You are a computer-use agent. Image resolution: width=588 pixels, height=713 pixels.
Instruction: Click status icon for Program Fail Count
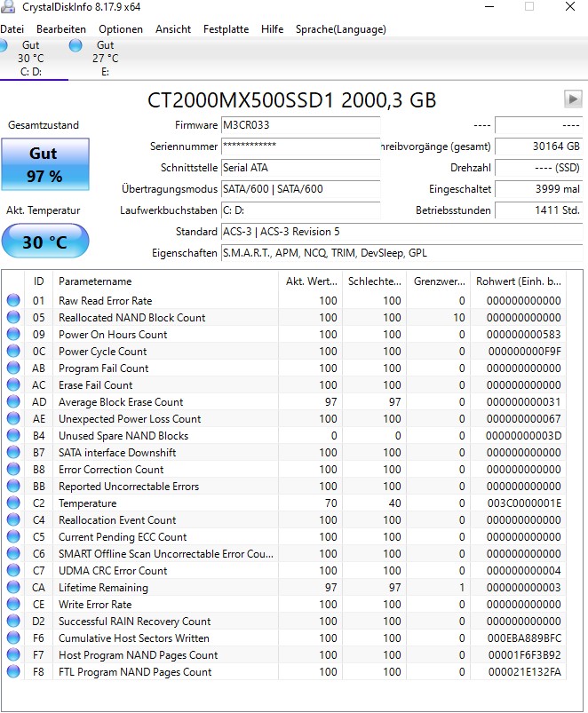coord(13,368)
